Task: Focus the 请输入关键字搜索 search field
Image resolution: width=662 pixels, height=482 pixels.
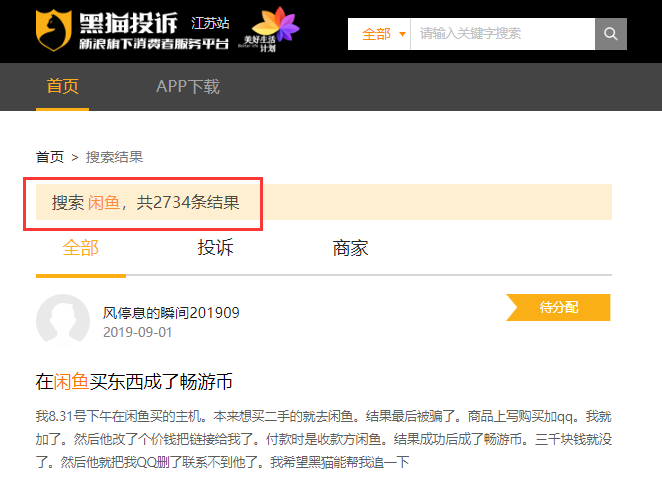Action: click(x=502, y=34)
